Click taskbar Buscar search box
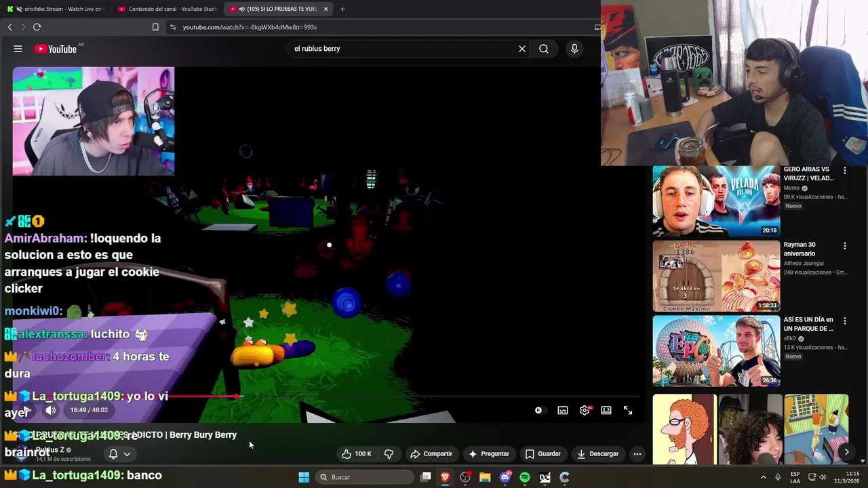 365,477
